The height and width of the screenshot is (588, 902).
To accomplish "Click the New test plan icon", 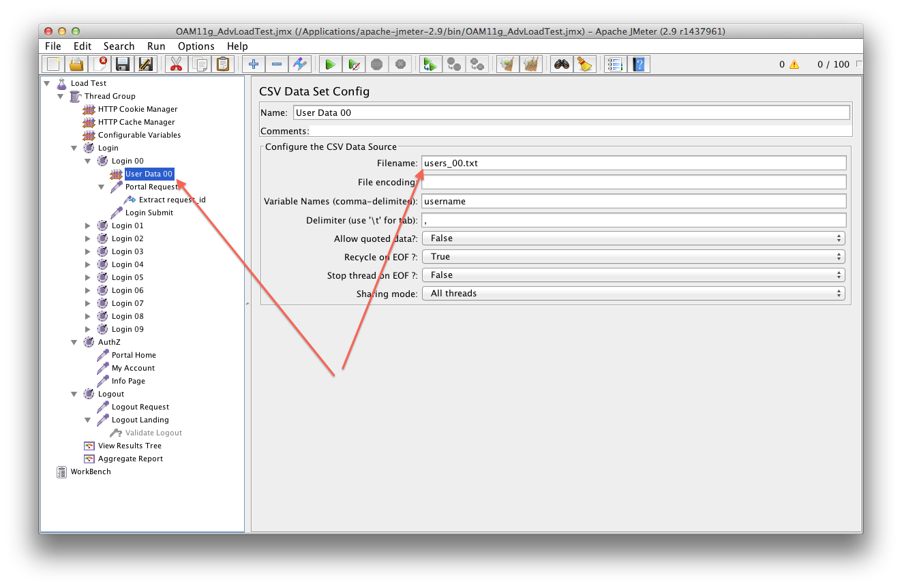I will (x=53, y=64).
